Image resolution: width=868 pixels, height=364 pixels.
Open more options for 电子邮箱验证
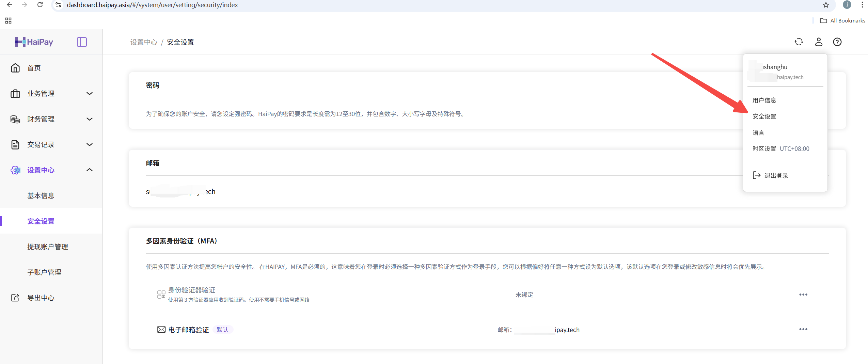803,329
